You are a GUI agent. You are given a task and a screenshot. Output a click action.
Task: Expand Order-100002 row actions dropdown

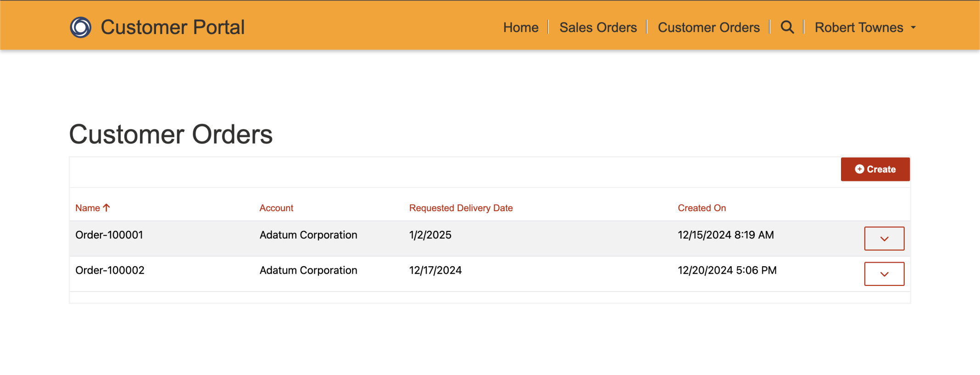(x=884, y=274)
